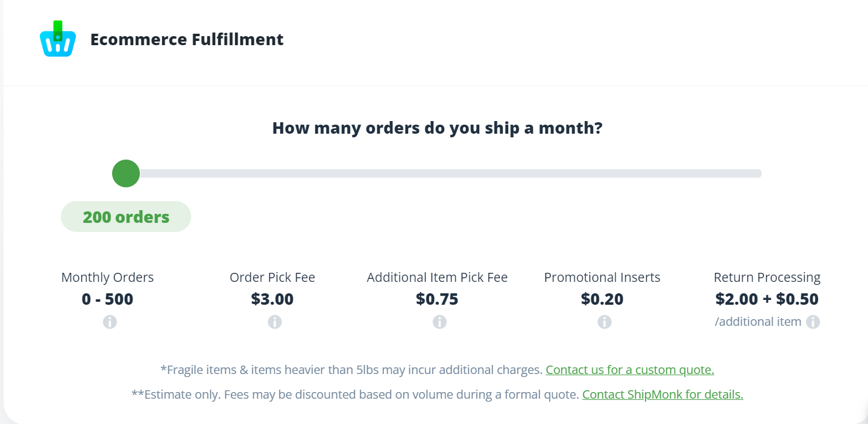
Task: Click the Ecommerce Fulfillment basket icon
Action: click(58, 39)
